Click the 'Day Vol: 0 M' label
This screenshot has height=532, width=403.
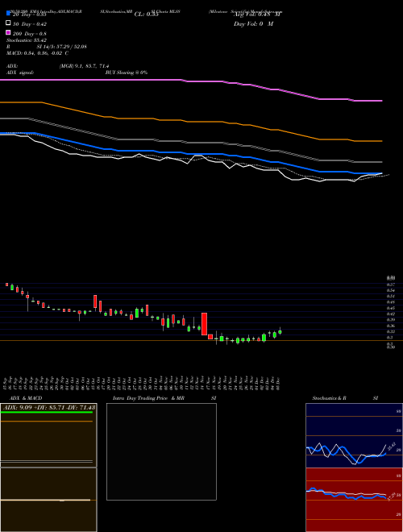click(x=253, y=23)
